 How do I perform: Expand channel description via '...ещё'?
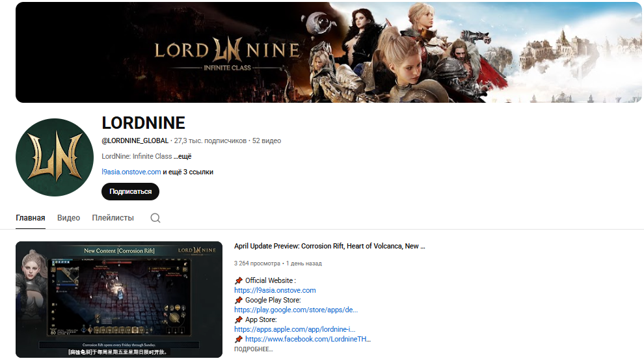(182, 156)
